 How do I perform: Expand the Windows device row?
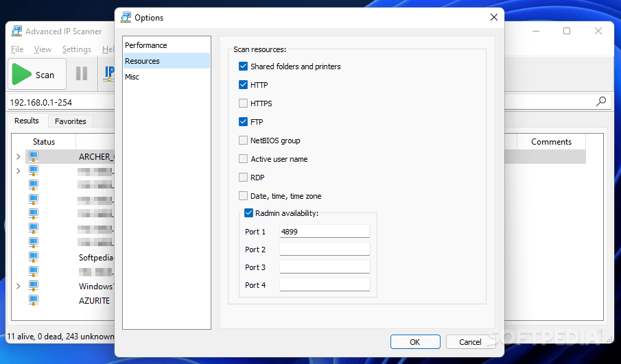pyautogui.click(x=19, y=286)
